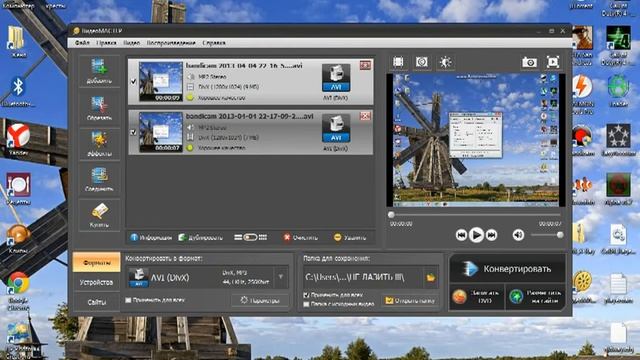Toggle the list/tile view switch
The height and width of the screenshot is (360, 640).
point(251,238)
